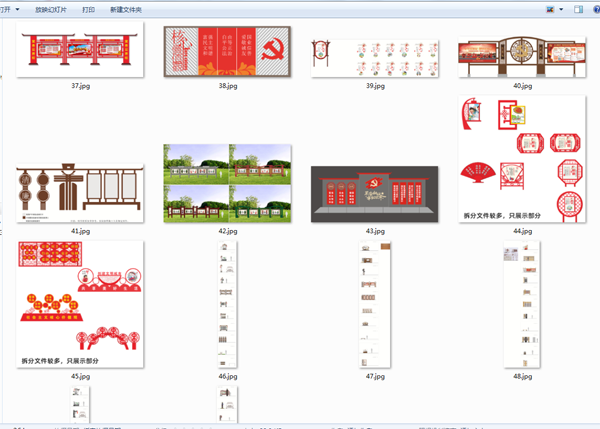Click 放映幻灯片 slideshow button
This screenshot has height=429, width=600.
pos(54,9)
